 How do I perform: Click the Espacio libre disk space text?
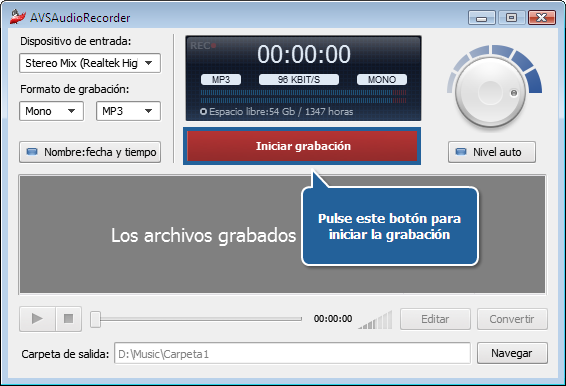tap(277, 112)
